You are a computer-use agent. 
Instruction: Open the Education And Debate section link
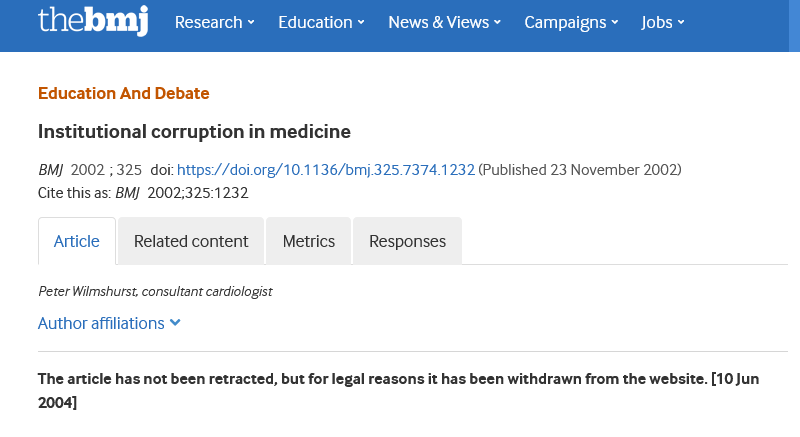pyautogui.click(x=123, y=93)
